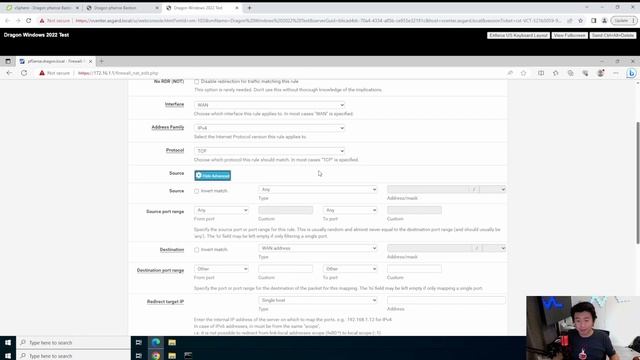
Task: Open Destination port range From port dropdown
Action: tap(221, 269)
